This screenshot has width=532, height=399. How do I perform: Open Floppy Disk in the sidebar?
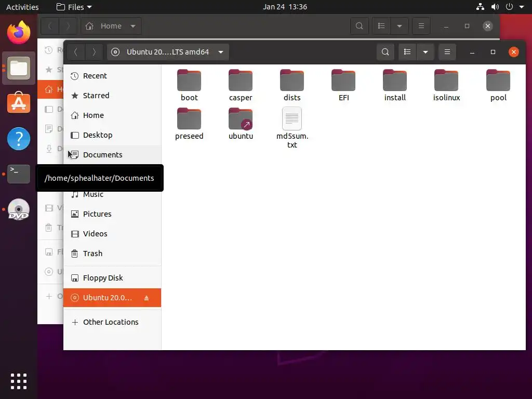coord(112,278)
